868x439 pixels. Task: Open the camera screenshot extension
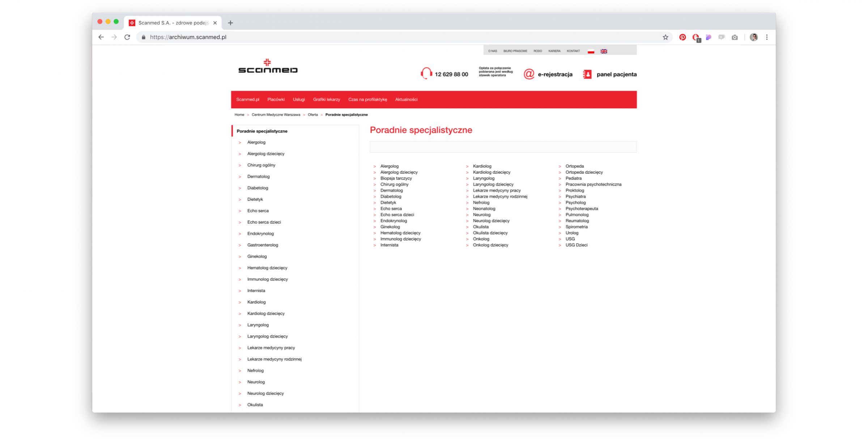[x=735, y=37]
